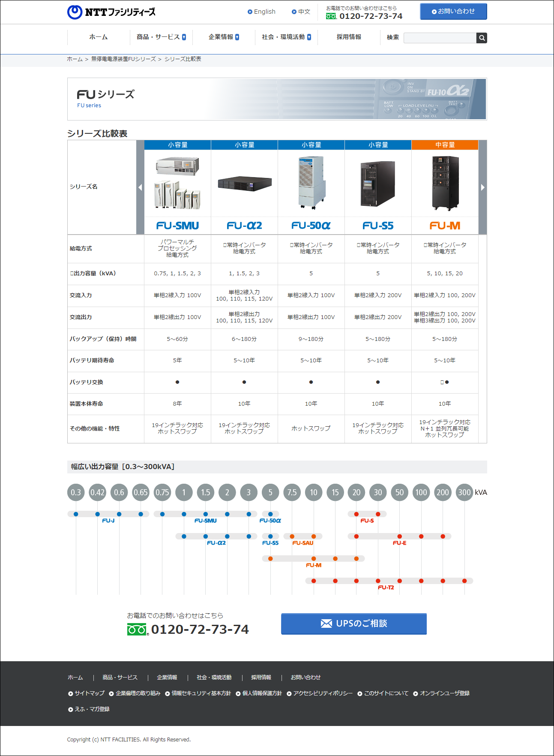The width and height of the screenshot is (554, 756).
Task: Click the FU-S5 series name logo
Action: click(x=378, y=226)
